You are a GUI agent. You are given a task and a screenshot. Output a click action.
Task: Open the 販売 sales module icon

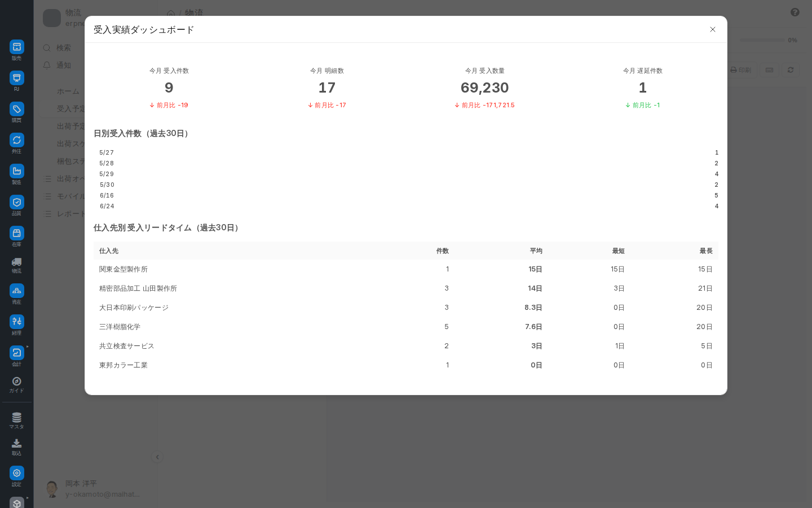[16, 47]
